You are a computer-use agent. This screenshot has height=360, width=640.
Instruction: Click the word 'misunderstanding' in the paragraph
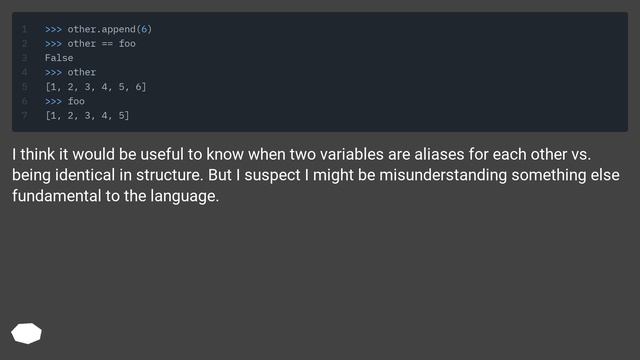pyautogui.click(x=443, y=175)
